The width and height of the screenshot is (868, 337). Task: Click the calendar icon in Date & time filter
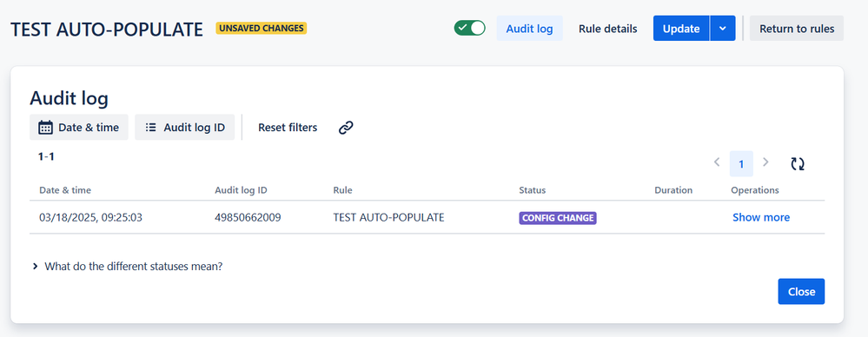45,128
